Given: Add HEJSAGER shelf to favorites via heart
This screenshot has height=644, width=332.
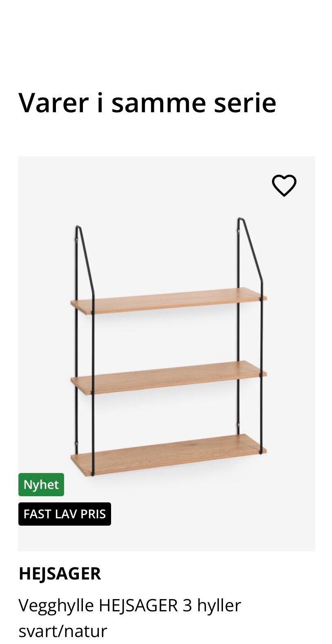Looking at the screenshot, I should tap(284, 186).
